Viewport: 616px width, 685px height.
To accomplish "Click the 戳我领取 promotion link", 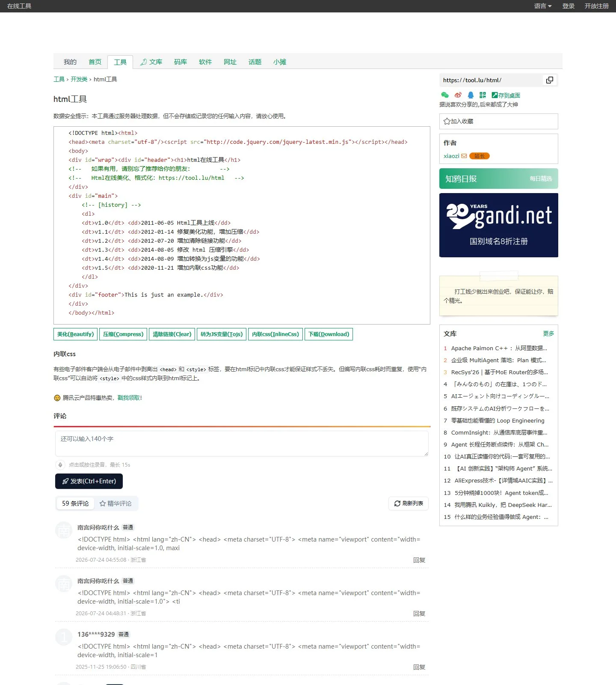I will click(x=128, y=398).
